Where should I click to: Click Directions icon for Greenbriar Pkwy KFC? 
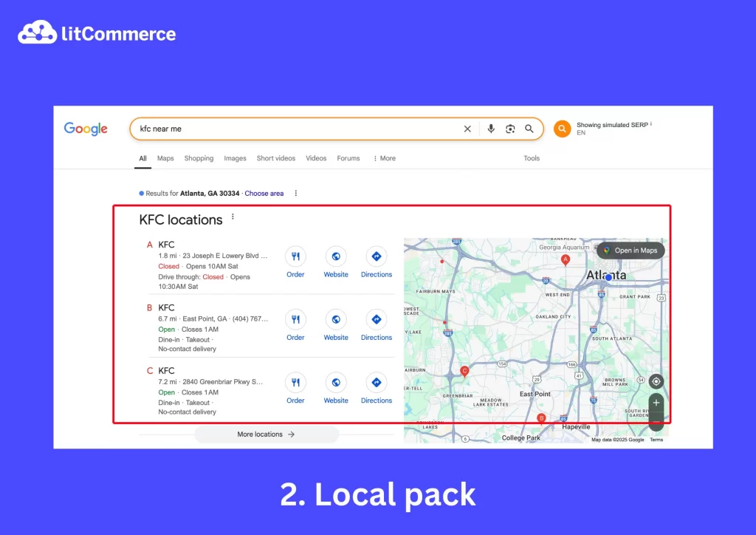pos(377,383)
